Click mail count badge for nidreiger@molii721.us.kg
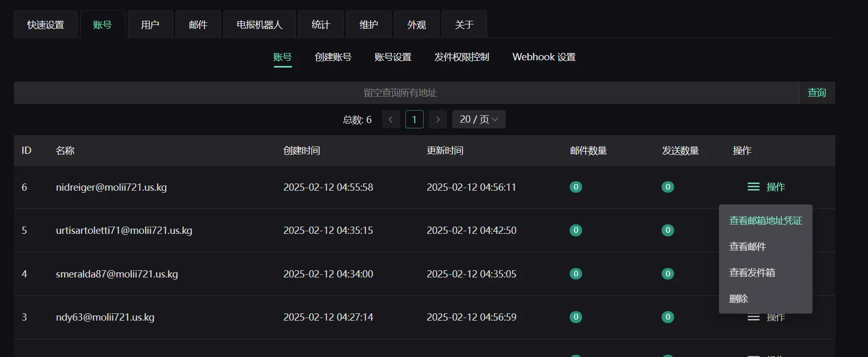This screenshot has width=868, height=357. pos(576,187)
